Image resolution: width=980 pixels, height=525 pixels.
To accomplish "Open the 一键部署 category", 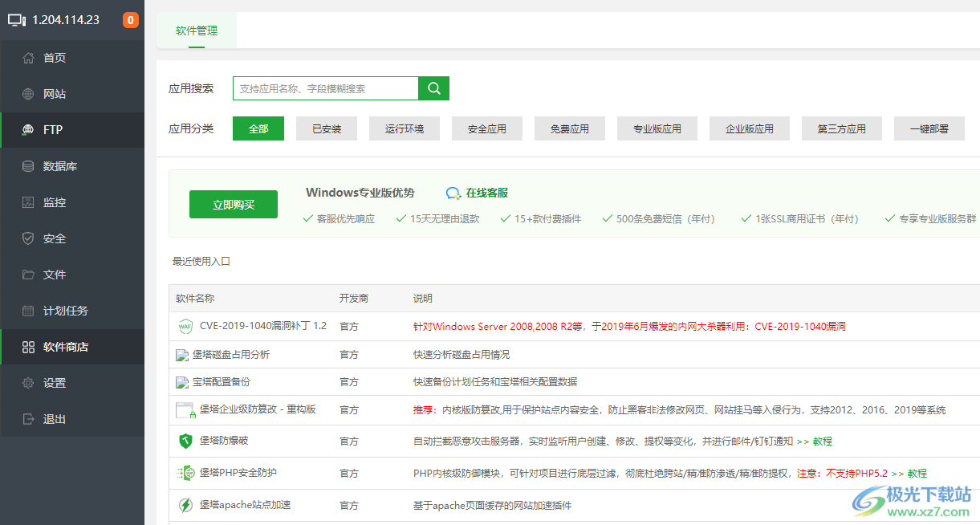I will (929, 128).
